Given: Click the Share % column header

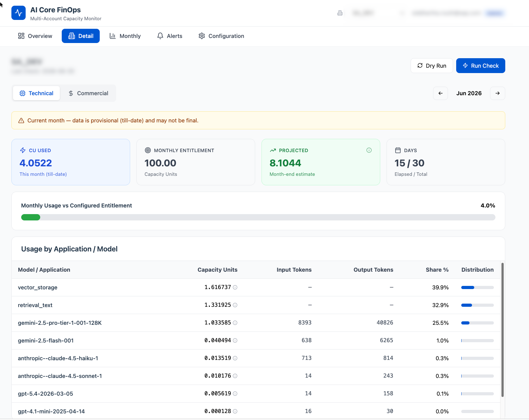Looking at the screenshot, I should point(437,270).
